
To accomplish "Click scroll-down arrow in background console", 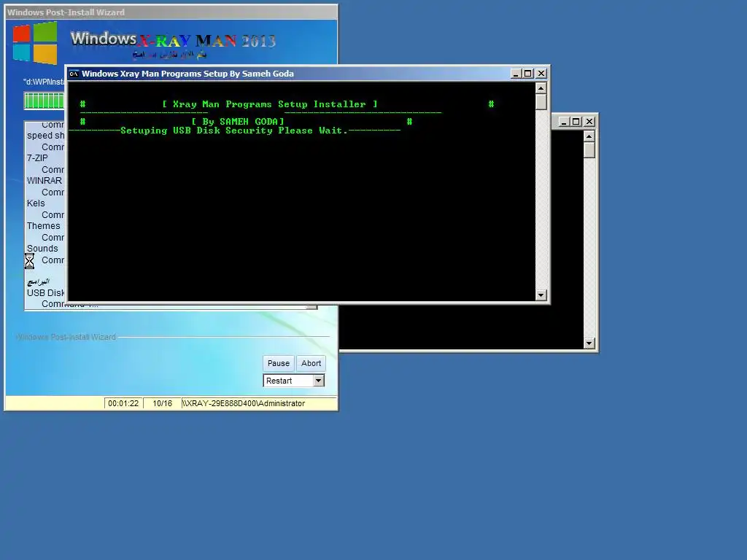I will click(589, 343).
